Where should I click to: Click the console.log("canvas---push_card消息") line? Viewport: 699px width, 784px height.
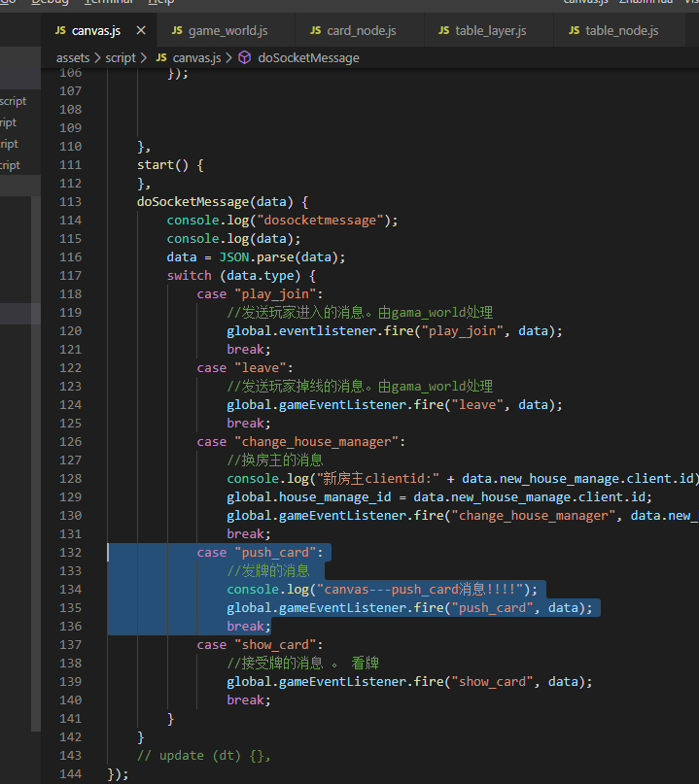coord(382,590)
